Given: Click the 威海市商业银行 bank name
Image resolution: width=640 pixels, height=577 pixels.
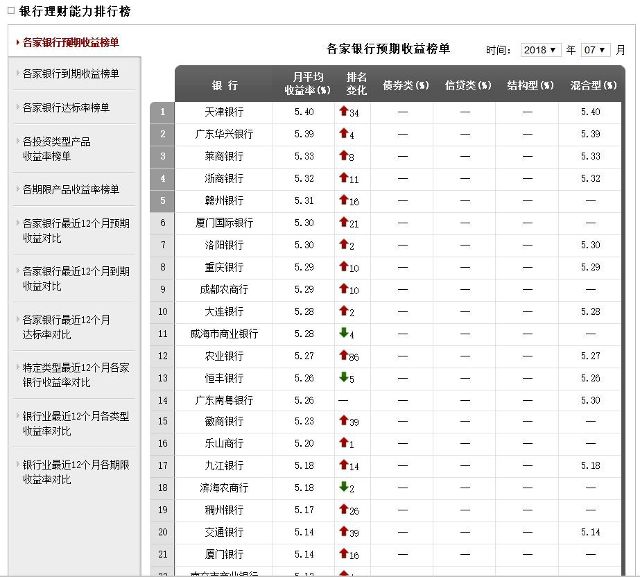Looking at the screenshot, I should coord(224,334).
